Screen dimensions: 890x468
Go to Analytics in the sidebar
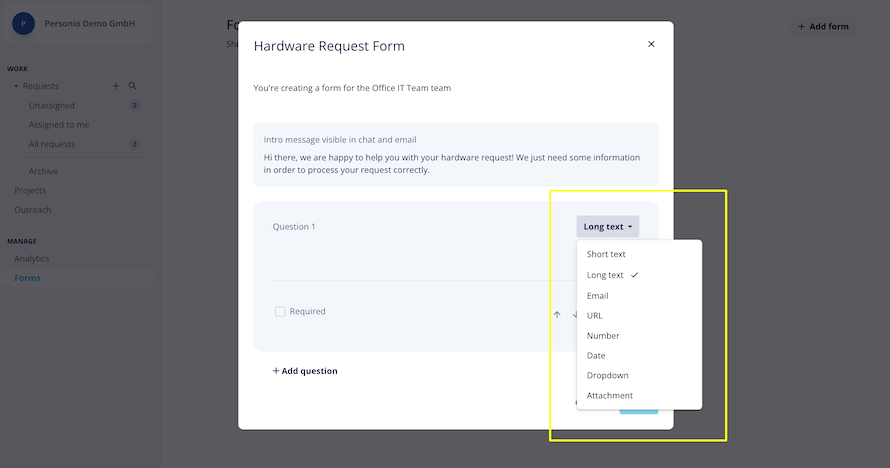point(32,259)
